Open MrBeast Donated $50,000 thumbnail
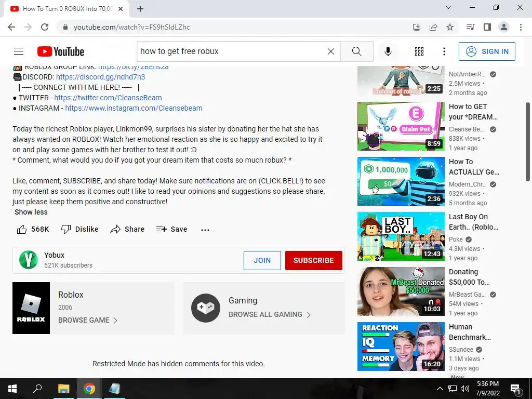Screen dimensions: 532x399 (x=401, y=291)
